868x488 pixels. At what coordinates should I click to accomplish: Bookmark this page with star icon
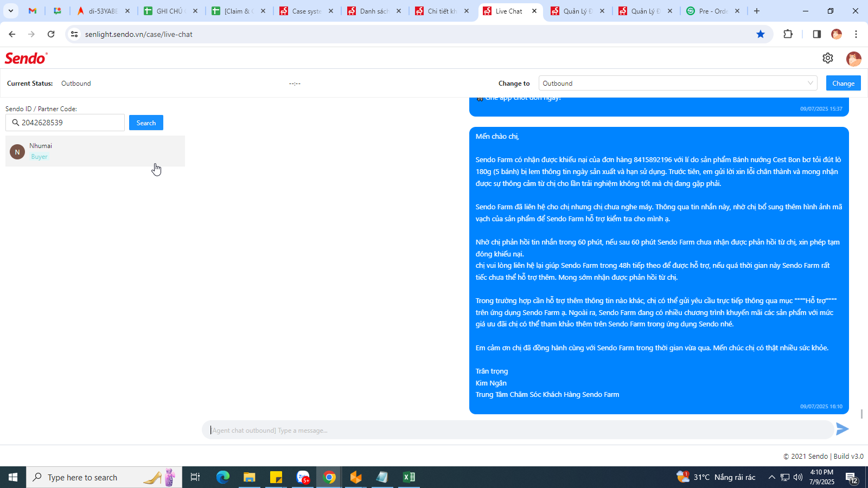coord(761,34)
